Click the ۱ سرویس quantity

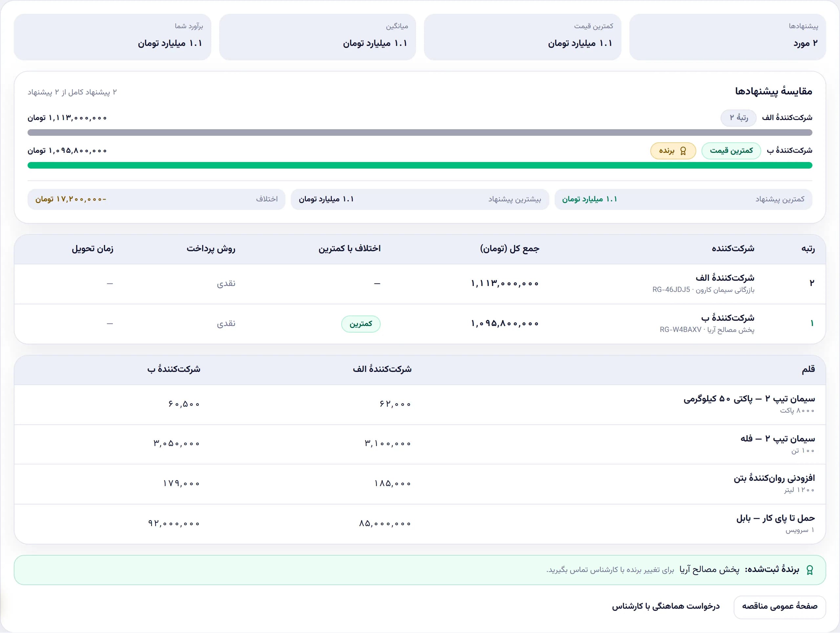coord(800,530)
